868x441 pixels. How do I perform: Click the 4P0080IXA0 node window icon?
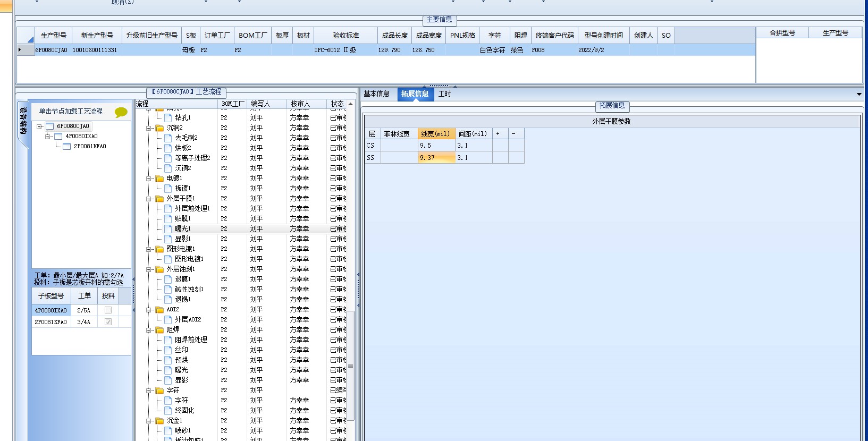[58, 137]
